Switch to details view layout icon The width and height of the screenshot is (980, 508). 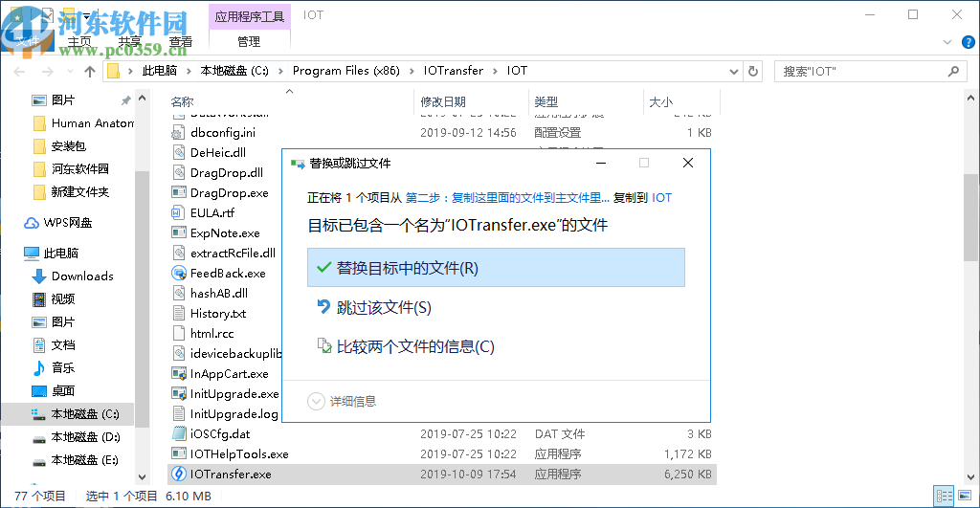coord(944,497)
